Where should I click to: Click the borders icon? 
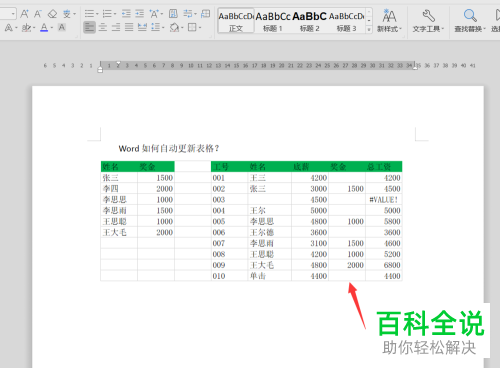(x=192, y=27)
